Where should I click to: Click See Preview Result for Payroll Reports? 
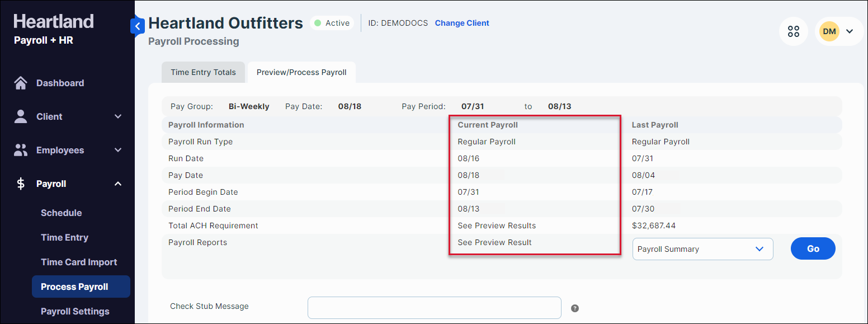pos(494,242)
